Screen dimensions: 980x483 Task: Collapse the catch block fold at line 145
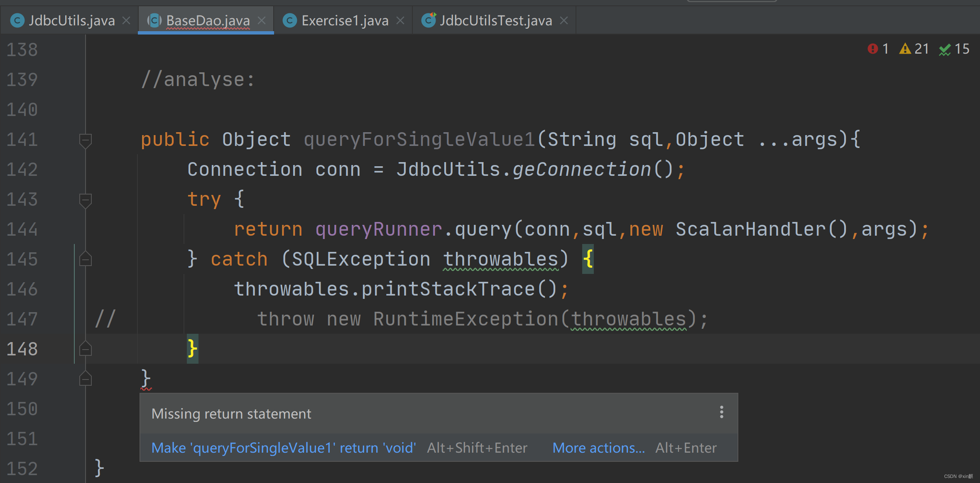coord(86,259)
